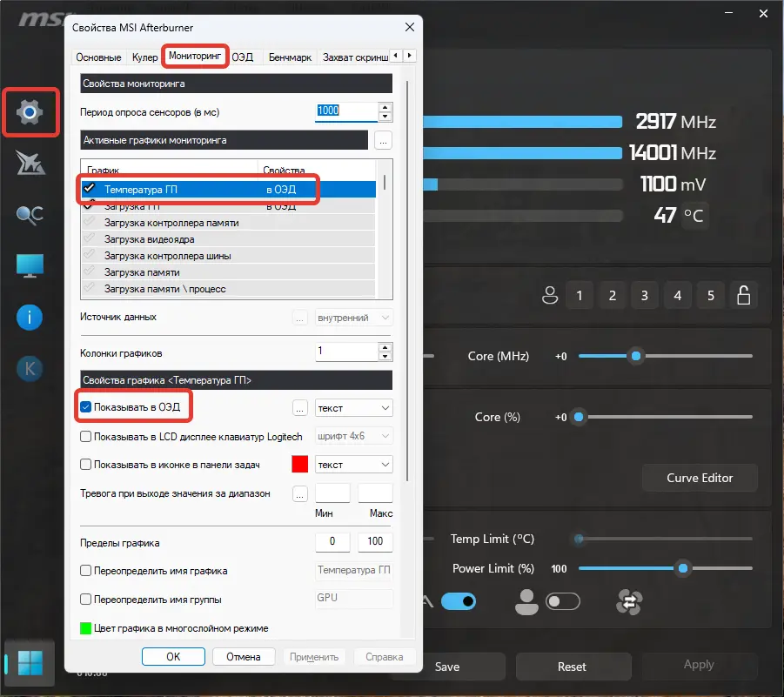Click graph minimum limit field 0
Viewport: 784px width, 697px height.
tap(332, 541)
